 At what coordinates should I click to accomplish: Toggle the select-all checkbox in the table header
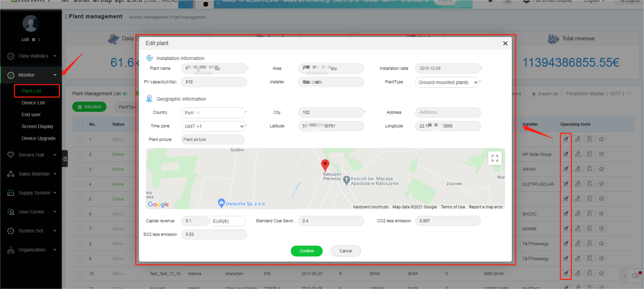[80, 124]
